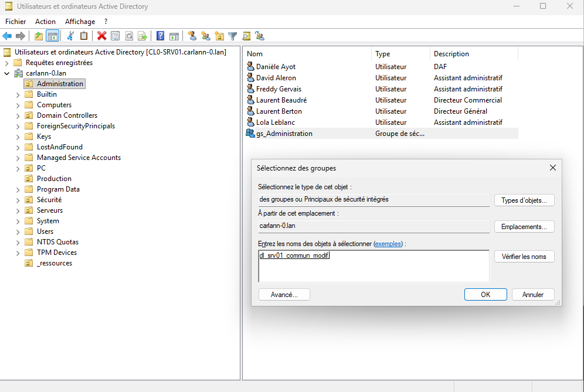This screenshot has height=392, width=584.
Task: Open Properties from the toolbar
Action: pyautogui.click(x=116, y=36)
